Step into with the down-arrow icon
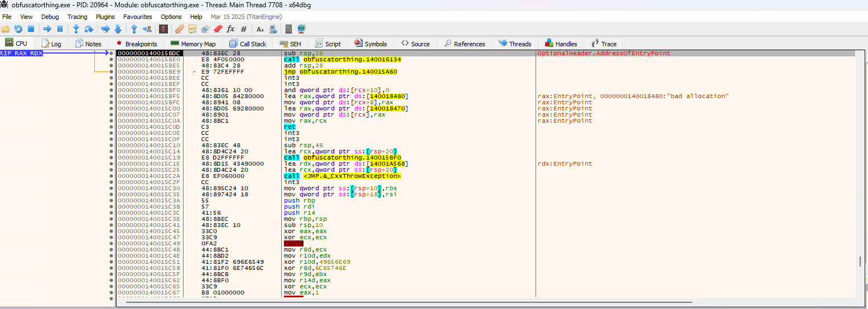This screenshot has width=868, height=309. click(76, 28)
